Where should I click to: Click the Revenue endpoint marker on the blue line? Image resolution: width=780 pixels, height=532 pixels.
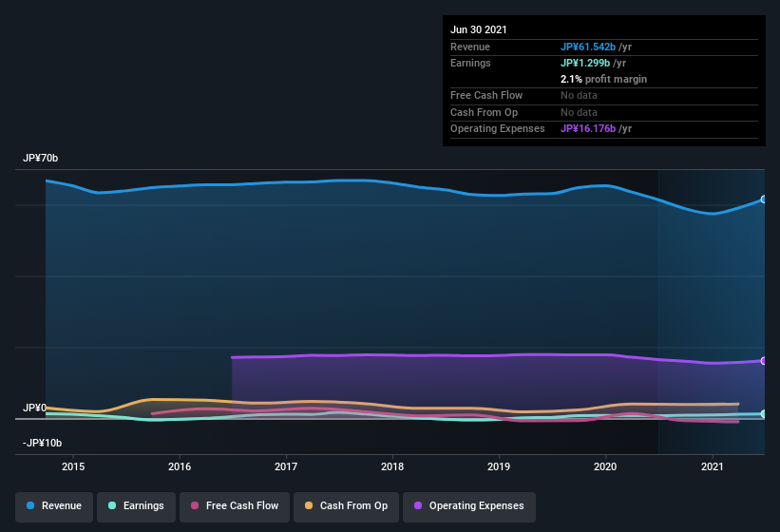[x=764, y=199]
